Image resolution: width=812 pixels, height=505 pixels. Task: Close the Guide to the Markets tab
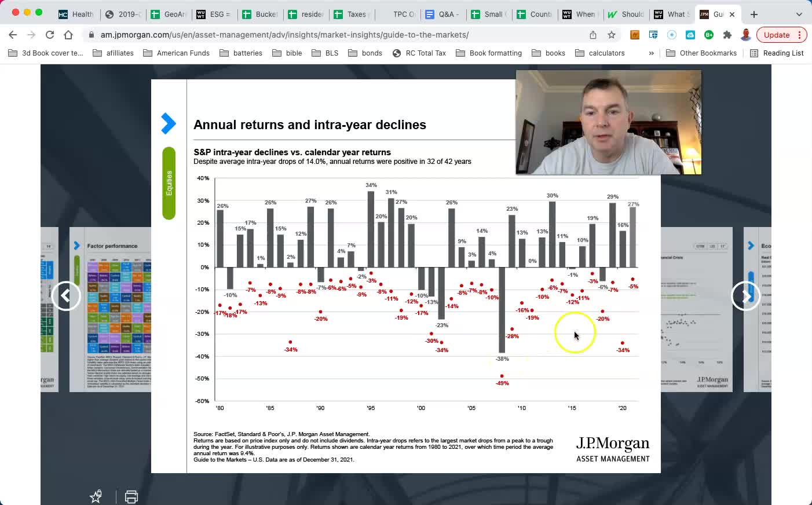732,14
